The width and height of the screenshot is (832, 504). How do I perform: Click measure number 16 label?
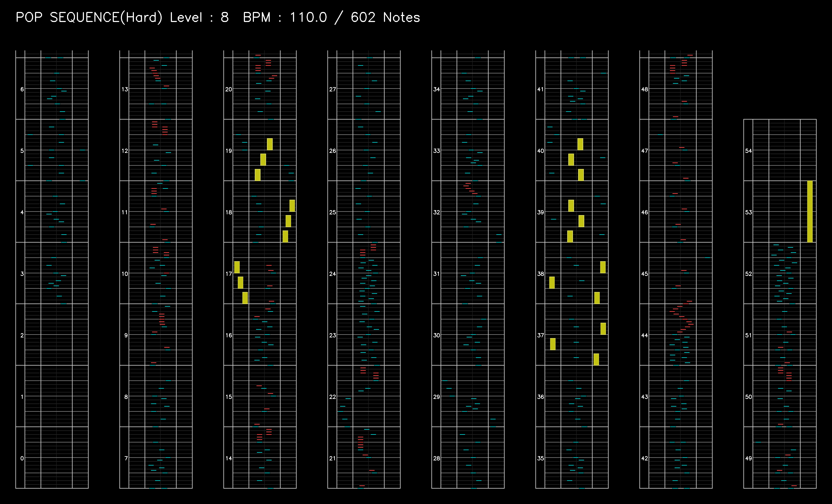229,335
